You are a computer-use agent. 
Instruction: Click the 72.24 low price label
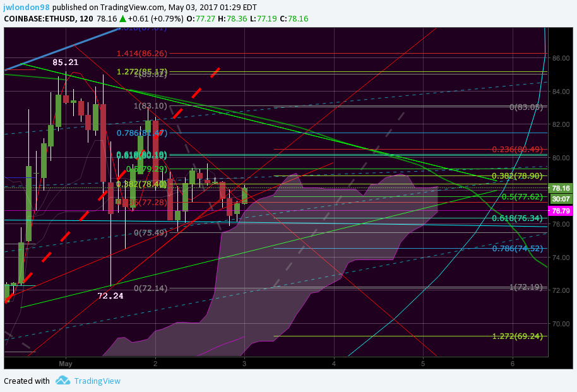tap(110, 295)
